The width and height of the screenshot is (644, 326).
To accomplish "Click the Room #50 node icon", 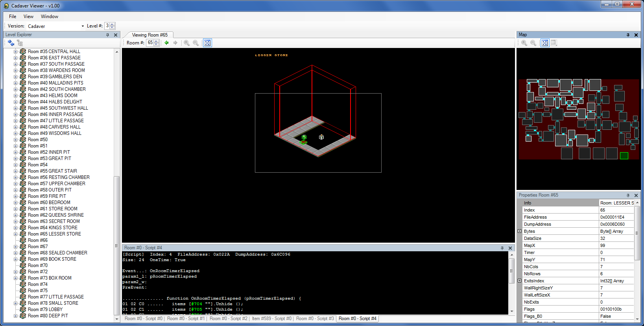I will click(x=23, y=140).
